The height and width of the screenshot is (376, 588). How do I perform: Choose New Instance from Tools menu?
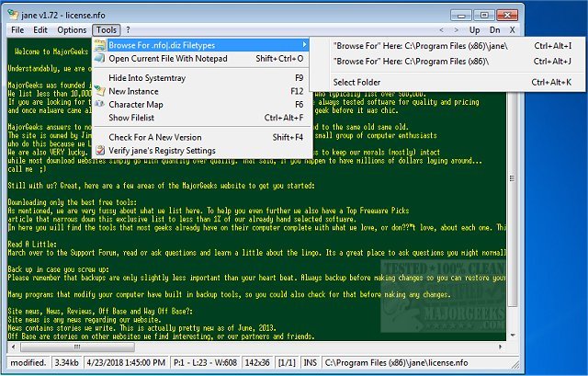pos(201,91)
